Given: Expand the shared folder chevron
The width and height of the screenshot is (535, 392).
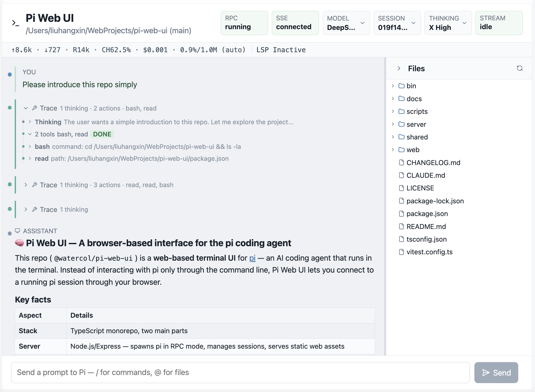Looking at the screenshot, I should (393, 137).
